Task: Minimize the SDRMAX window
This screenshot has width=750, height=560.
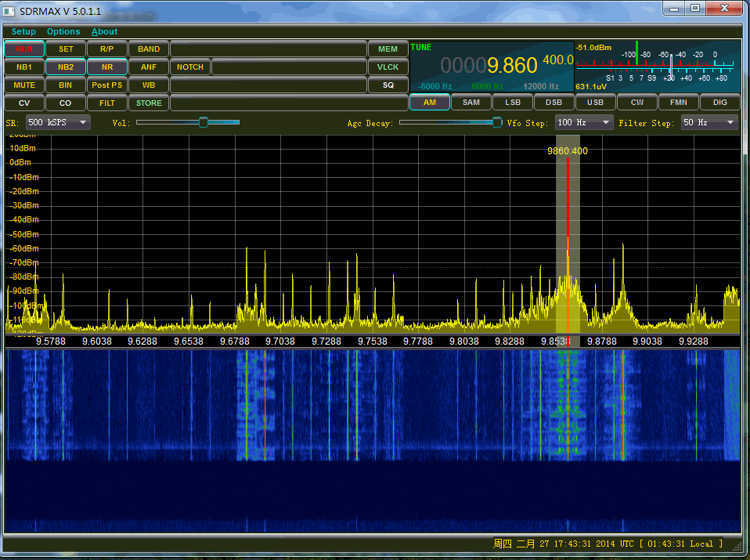Action: pyautogui.click(x=674, y=8)
